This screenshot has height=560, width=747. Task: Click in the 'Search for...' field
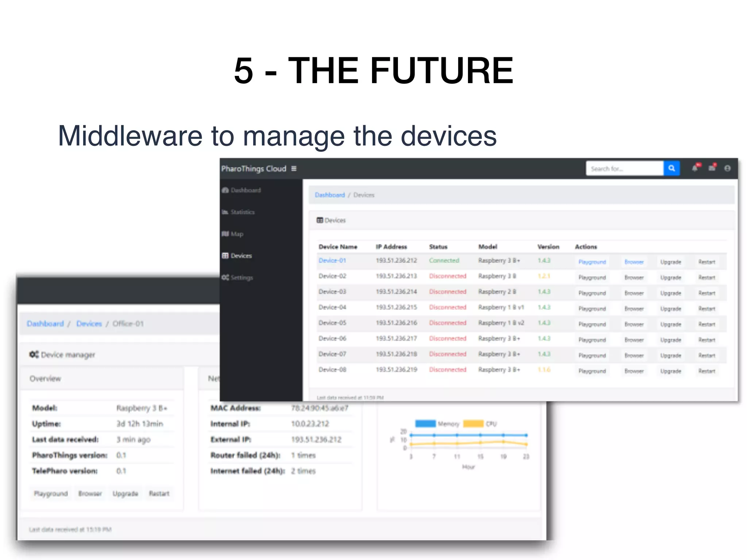pos(624,168)
